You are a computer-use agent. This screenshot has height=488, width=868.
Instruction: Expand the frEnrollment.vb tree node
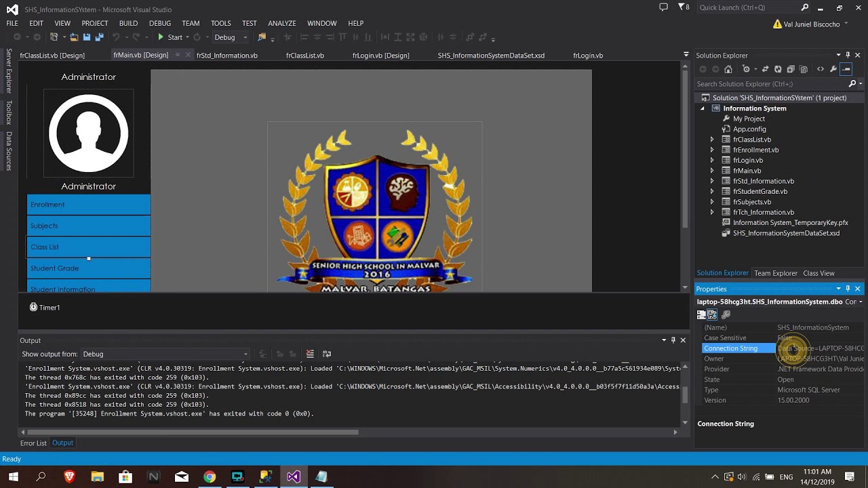[712, 150]
